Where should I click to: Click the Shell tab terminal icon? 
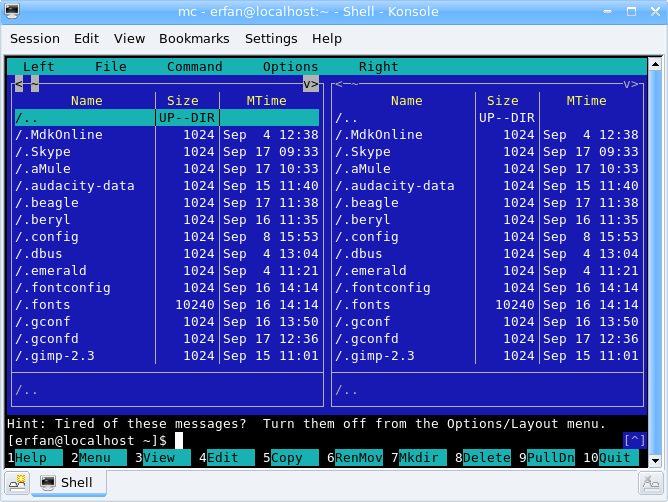click(x=47, y=483)
